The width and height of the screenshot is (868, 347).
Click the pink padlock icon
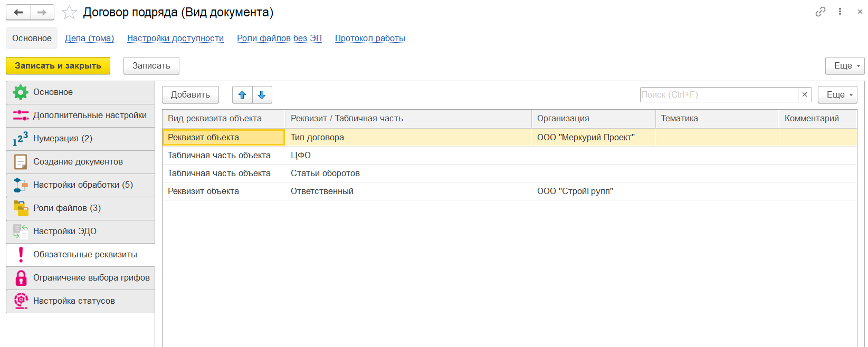[21, 278]
